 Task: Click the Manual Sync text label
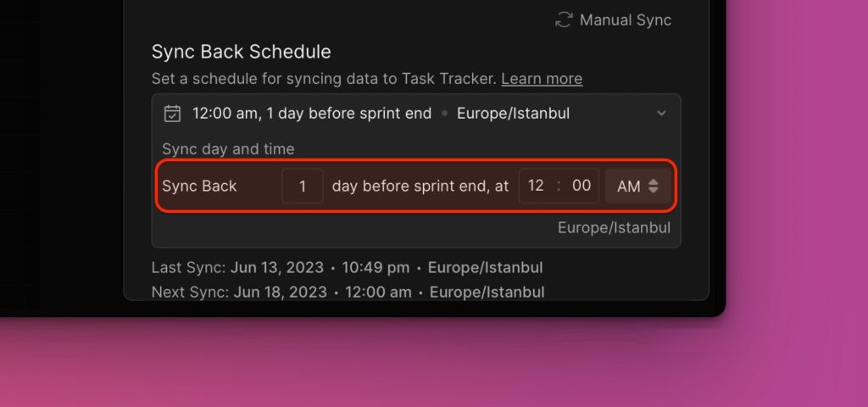pos(626,20)
